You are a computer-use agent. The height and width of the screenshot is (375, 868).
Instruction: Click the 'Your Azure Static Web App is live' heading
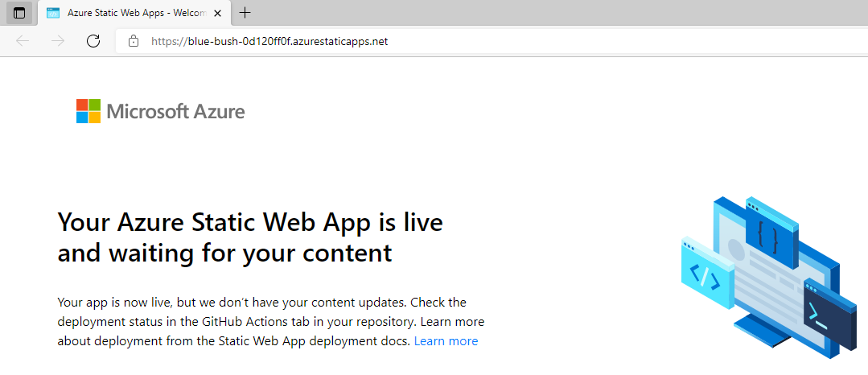coord(250,222)
